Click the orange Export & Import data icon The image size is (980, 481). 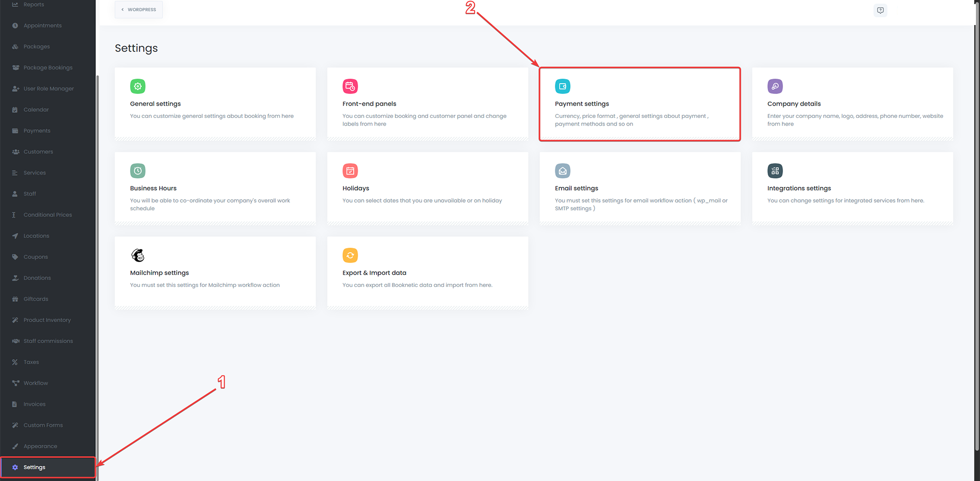350,255
